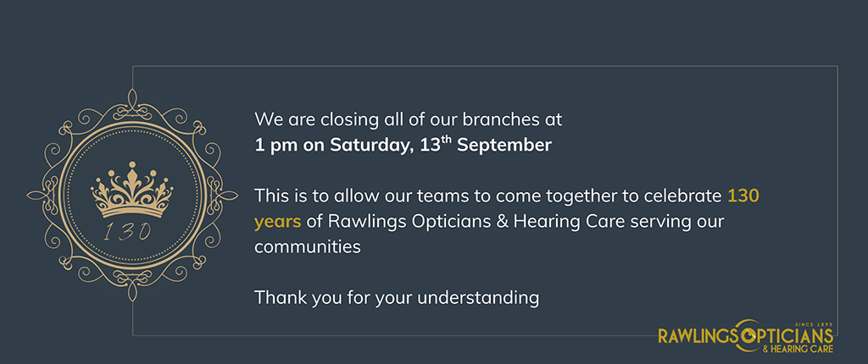868x364 pixels.
Task: Click the Since 1895 text above the logo
Action: 814,324
